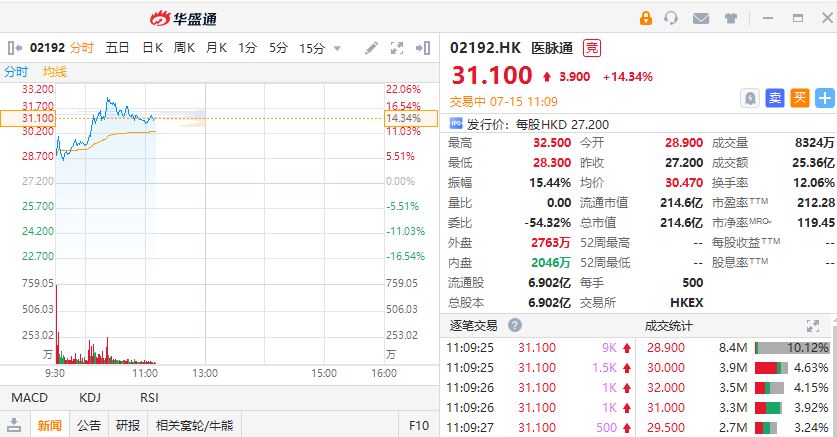Expand the 成交统计 panel

click(x=813, y=325)
